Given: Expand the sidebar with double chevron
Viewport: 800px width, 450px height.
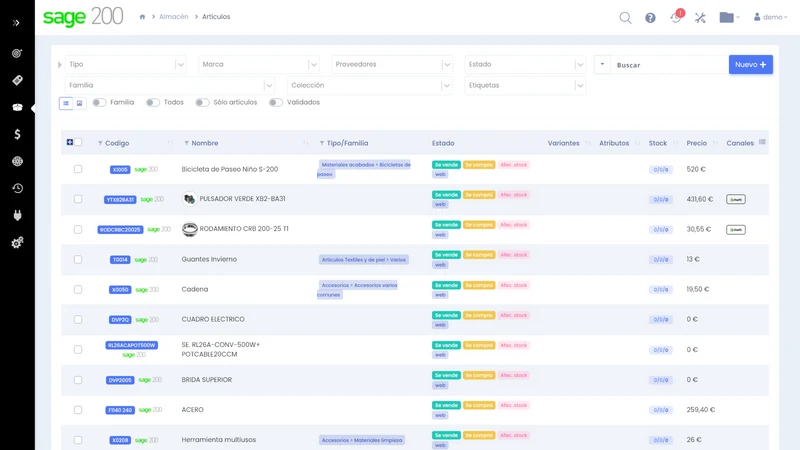Looking at the screenshot, I should pos(16,23).
